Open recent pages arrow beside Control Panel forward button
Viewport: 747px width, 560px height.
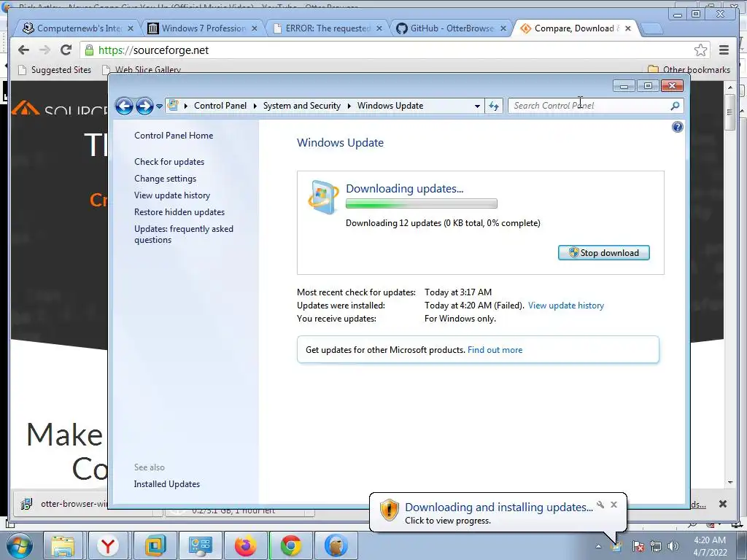(x=159, y=106)
